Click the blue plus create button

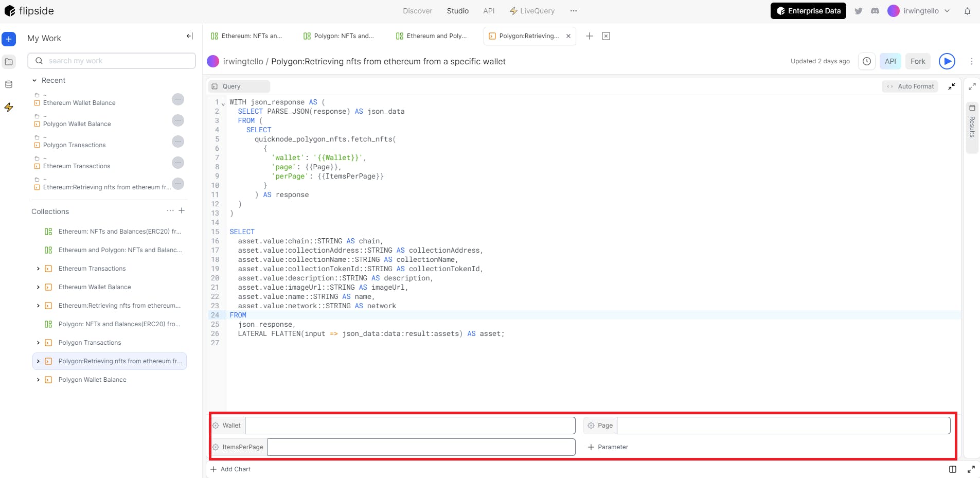[9, 39]
